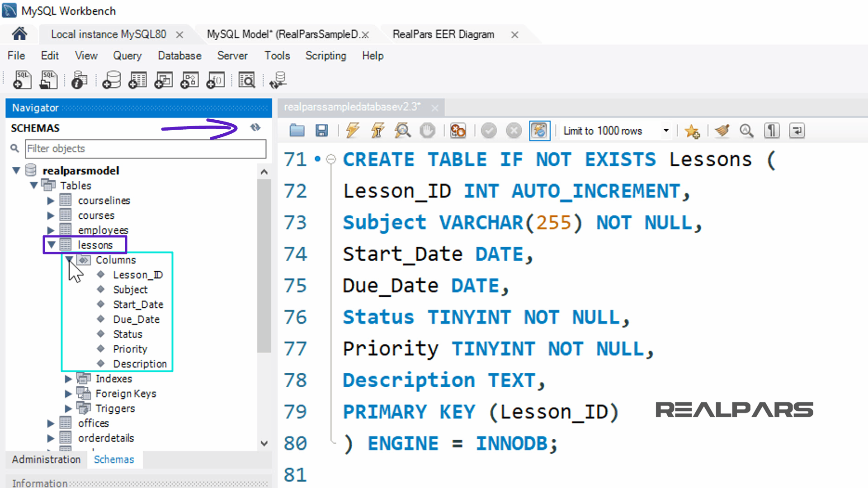Collapse the realparsmodel schema

pos(16,170)
